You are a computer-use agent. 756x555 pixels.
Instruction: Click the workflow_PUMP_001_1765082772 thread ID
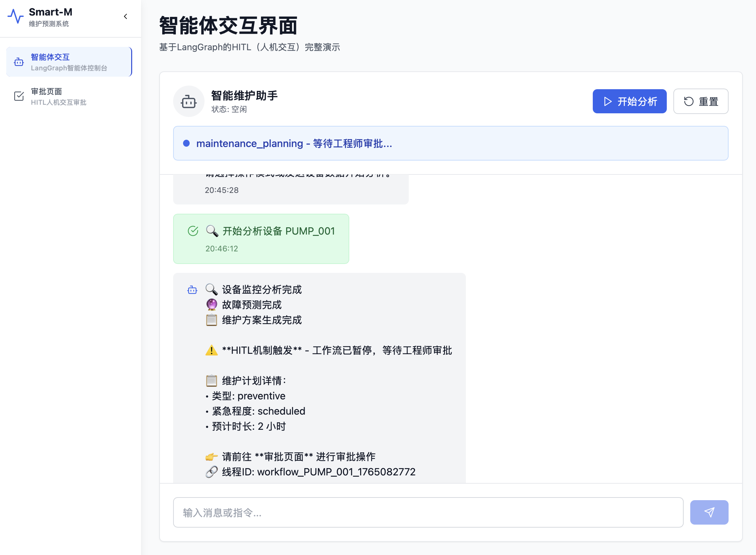coord(336,472)
